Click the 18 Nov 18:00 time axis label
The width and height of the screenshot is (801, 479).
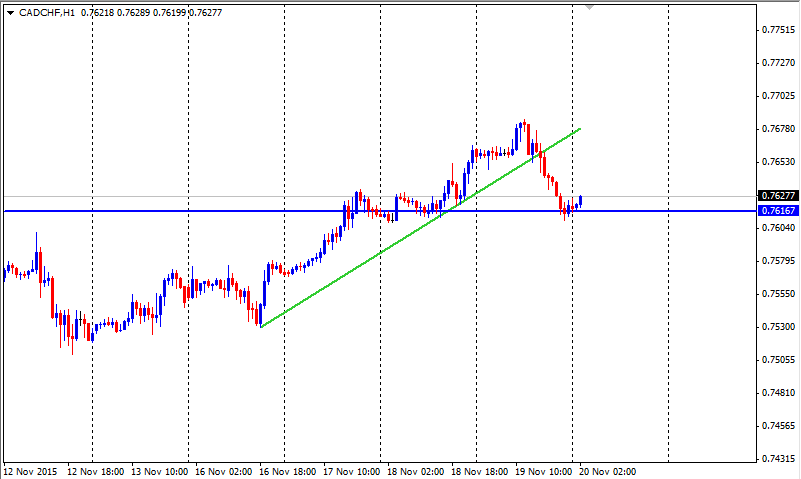pos(480,471)
